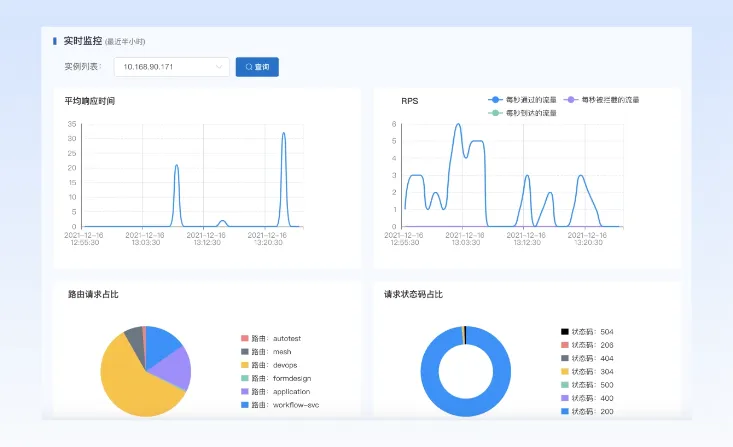733x447 pixels.
Task: Click the blue 查询 query button
Action: click(x=257, y=67)
